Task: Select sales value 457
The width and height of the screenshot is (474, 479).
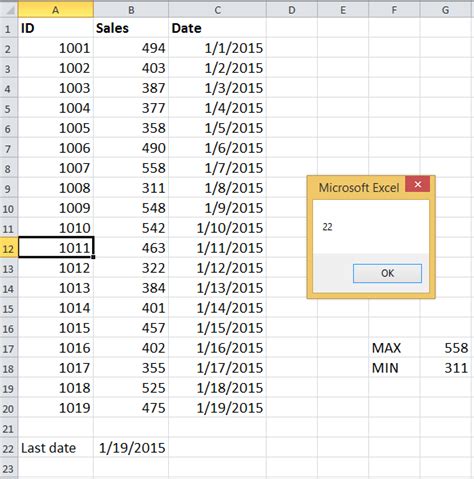Action: 131,328
